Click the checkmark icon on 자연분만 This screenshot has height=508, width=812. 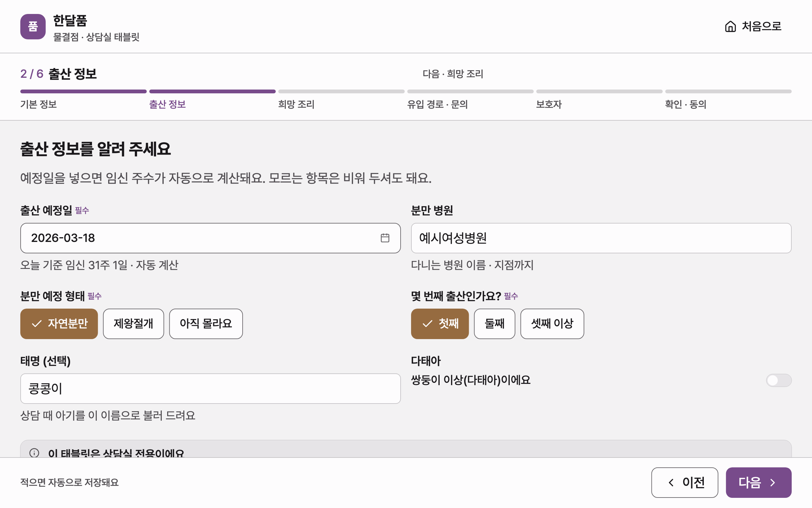click(x=36, y=324)
